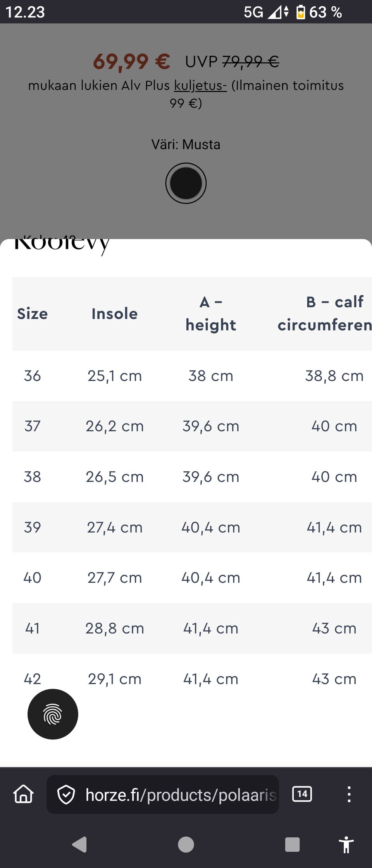Open the kuljetus- shipping link
The image size is (372, 868).
pos(200,85)
